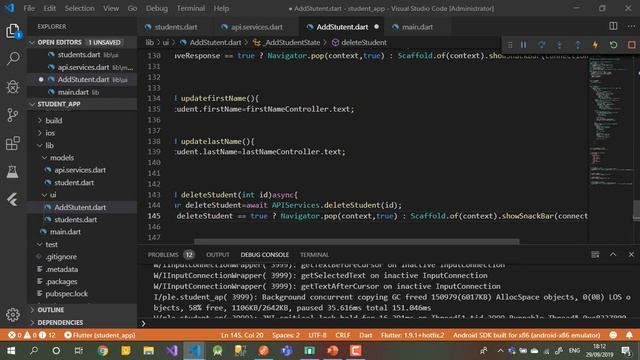This screenshot has width=640, height=360.
Task: Open the Source Control view
Action: (13, 115)
